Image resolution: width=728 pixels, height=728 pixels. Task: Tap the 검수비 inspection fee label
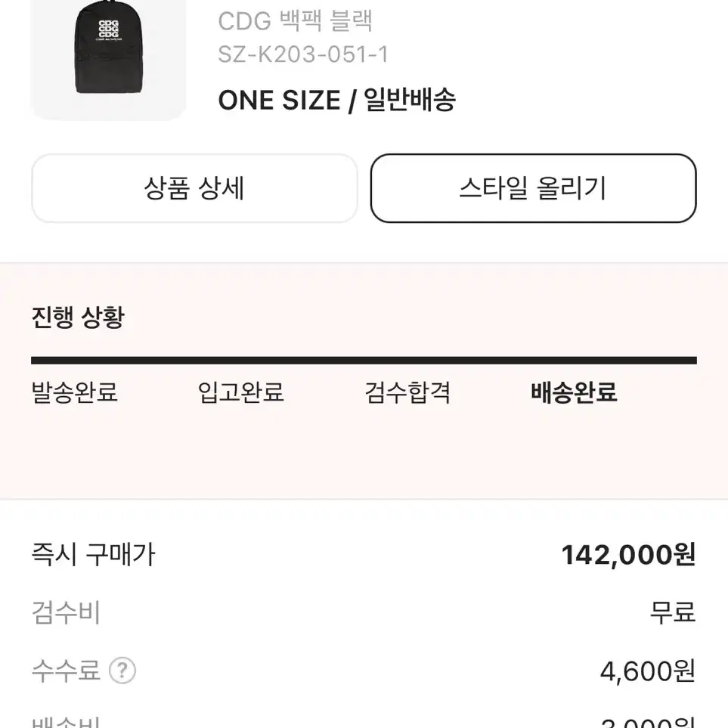pos(66,612)
